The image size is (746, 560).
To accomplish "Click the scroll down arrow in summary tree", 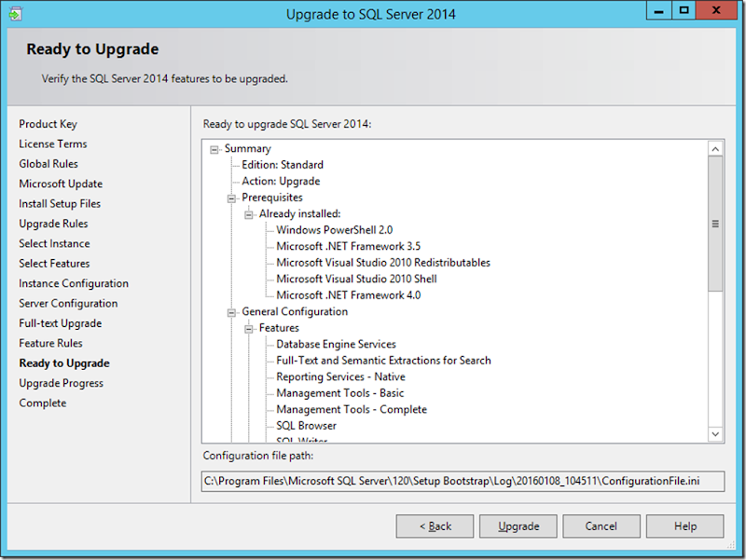I will 715,433.
